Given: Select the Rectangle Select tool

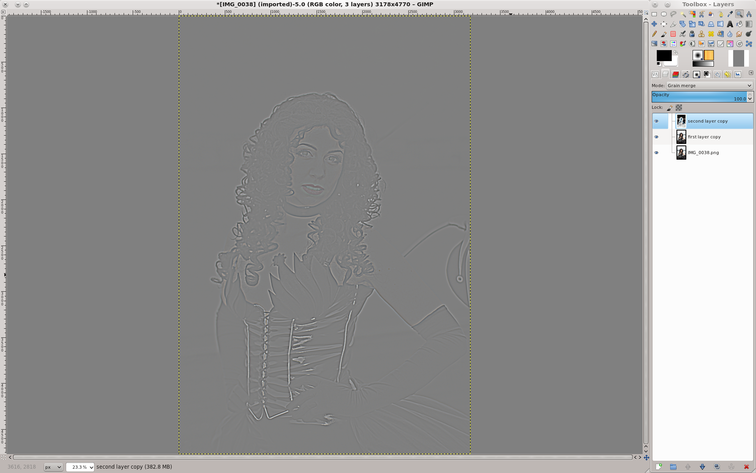Looking at the screenshot, I should click(x=654, y=14).
